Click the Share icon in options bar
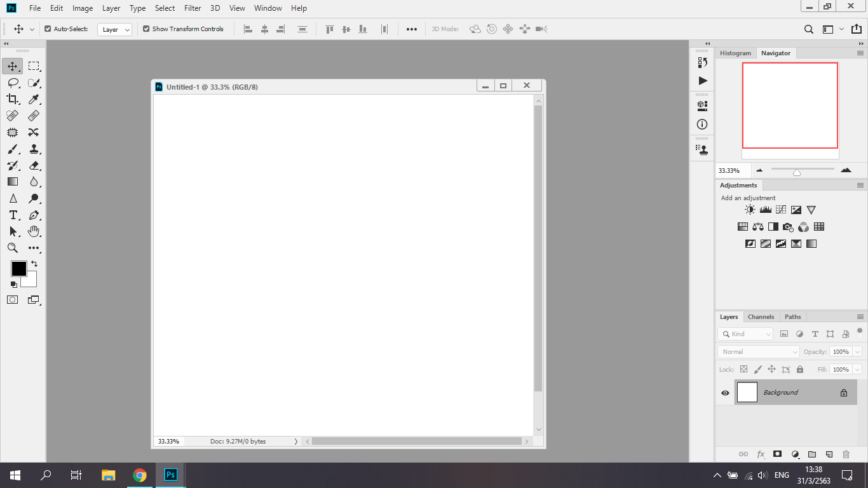 [856, 29]
